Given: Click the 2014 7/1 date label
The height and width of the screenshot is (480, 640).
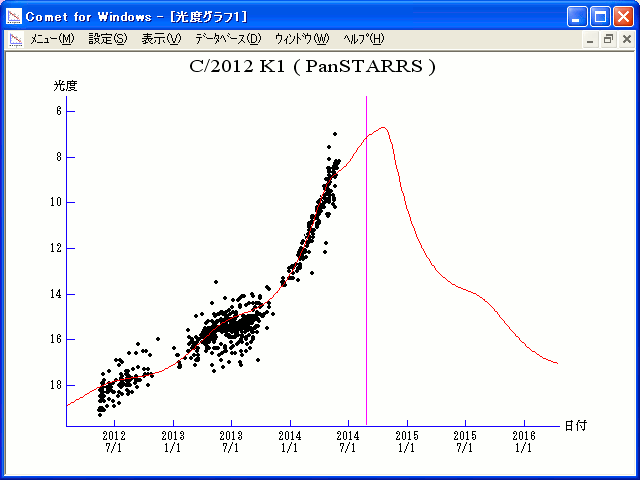Looking at the screenshot, I should coord(348,442).
